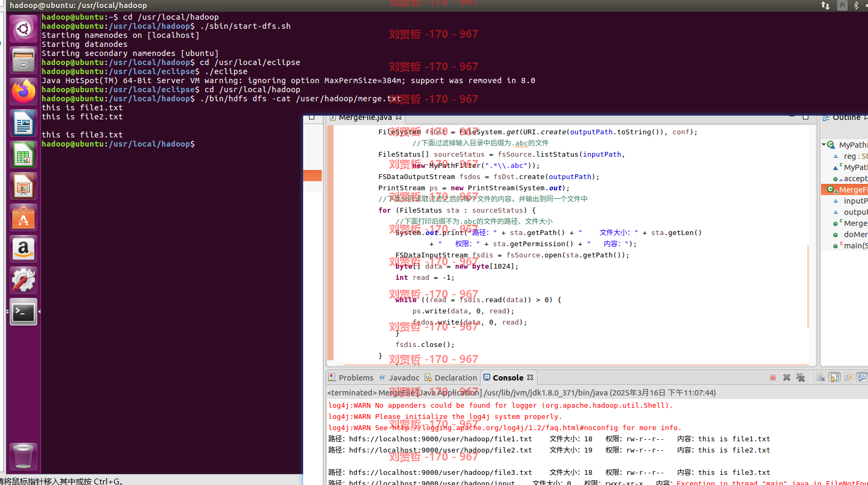Open Amazon launcher icon
This screenshot has width=868, height=485.
[23, 249]
